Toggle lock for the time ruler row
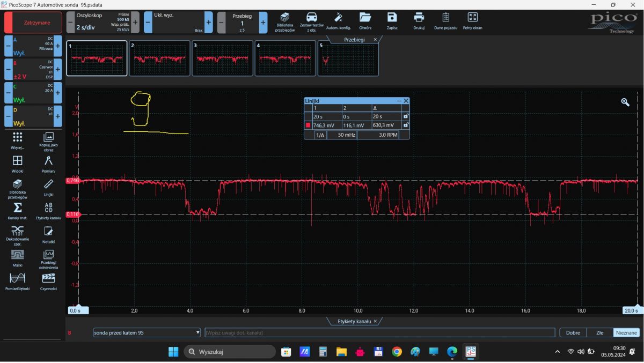Viewport: 644px width, 363px height. pyautogui.click(x=406, y=116)
